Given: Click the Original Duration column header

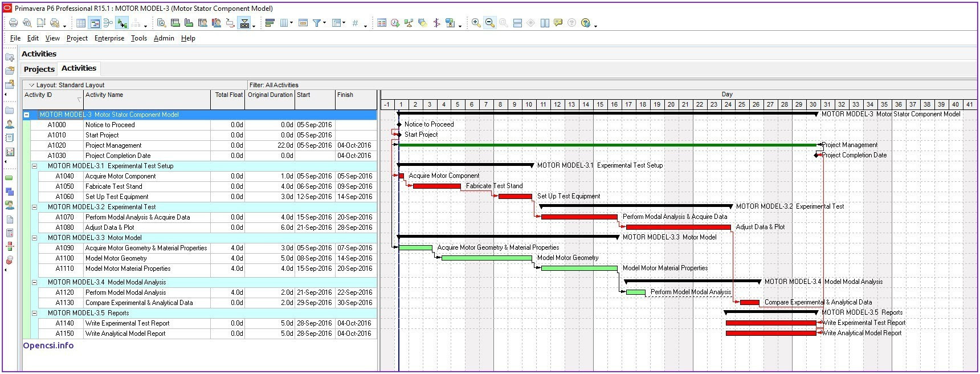Looking at the screenshot, I should coord(270,95).
